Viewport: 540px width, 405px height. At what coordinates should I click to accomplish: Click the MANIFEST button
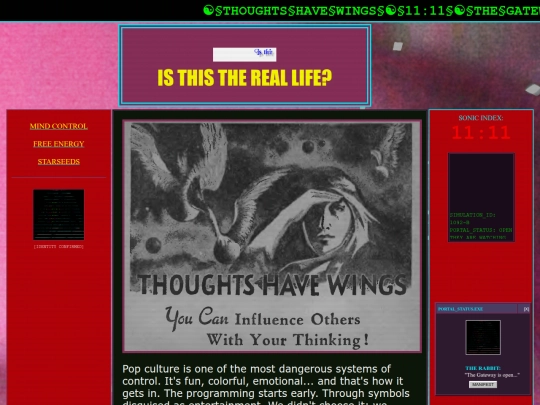click(x=482, y=384)
